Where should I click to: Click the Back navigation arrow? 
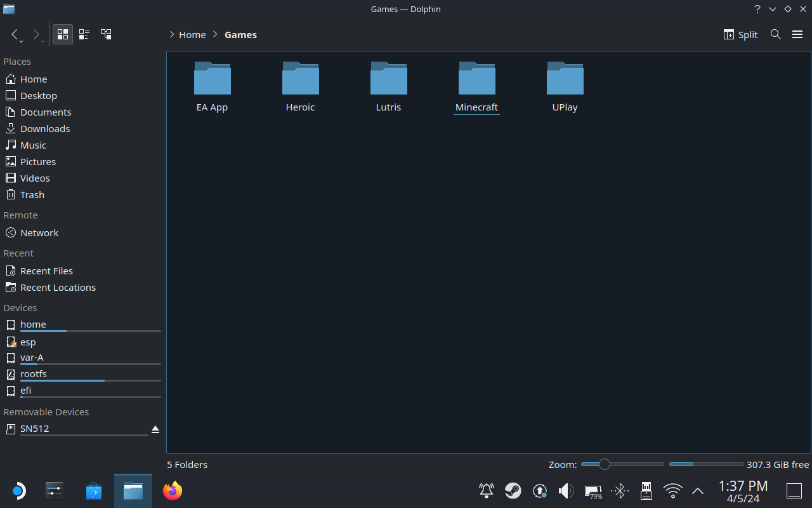[15, 34]
